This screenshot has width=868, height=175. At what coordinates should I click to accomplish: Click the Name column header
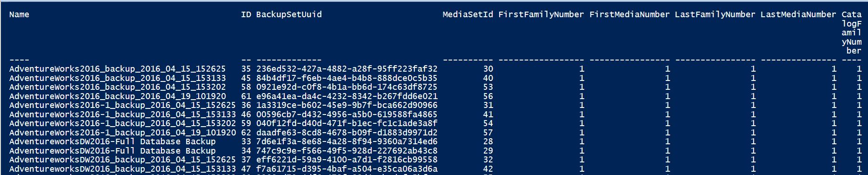[19, 14]
